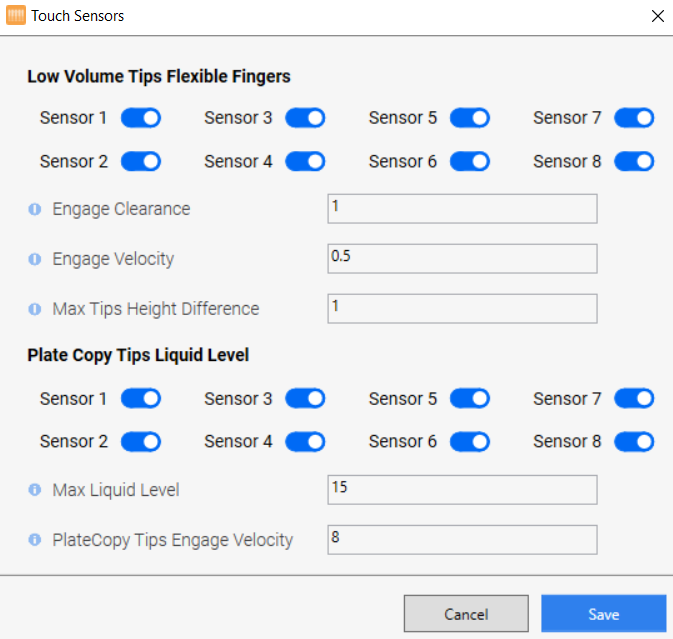The image size is (673, 639).
Task: Click info icon beside Engage Clearance
Action: [x=35, y=209]
